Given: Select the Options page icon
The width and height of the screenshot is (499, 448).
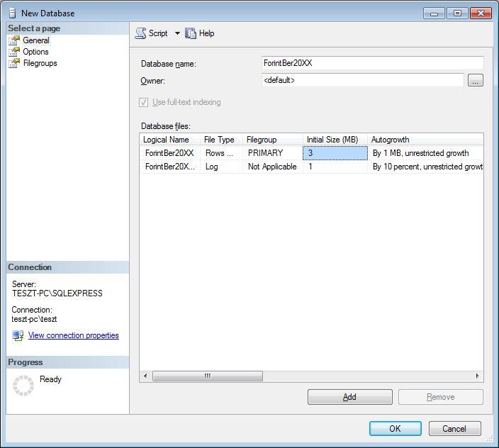Looking at the screenshot, I should tap(14, 52).
